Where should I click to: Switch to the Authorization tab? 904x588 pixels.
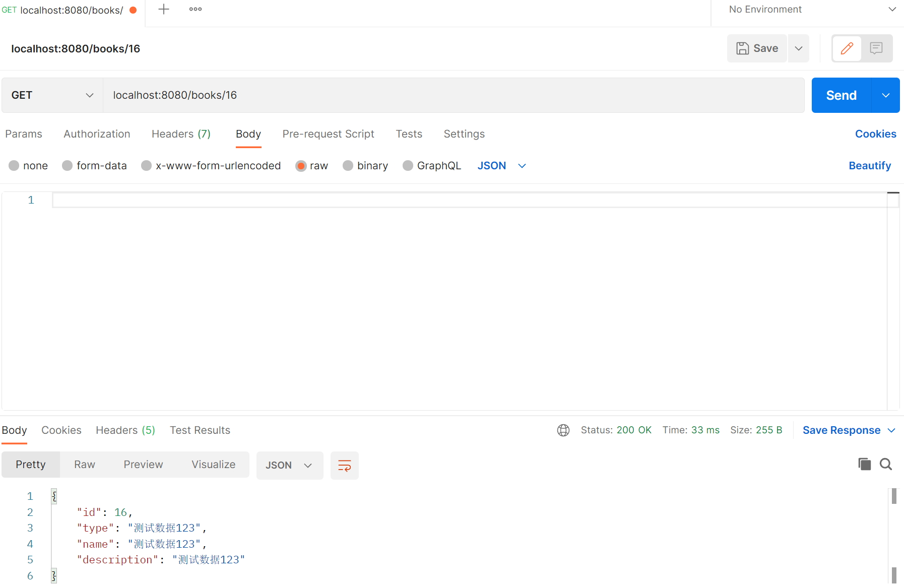click(x=97, y=134)
